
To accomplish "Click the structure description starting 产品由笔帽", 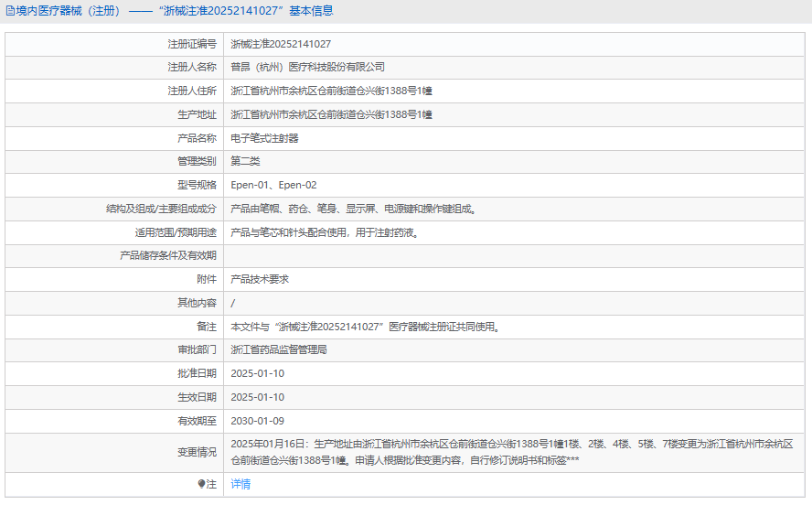I will [354, 209].
